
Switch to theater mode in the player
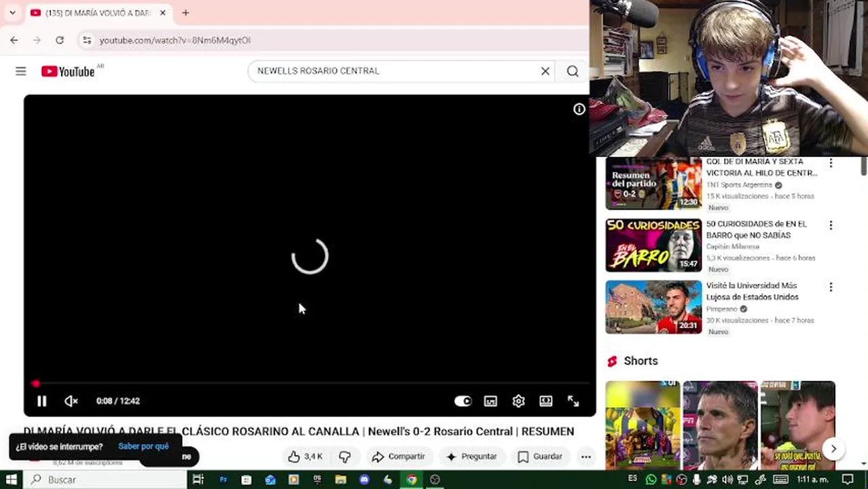click(x=546, y=401)
